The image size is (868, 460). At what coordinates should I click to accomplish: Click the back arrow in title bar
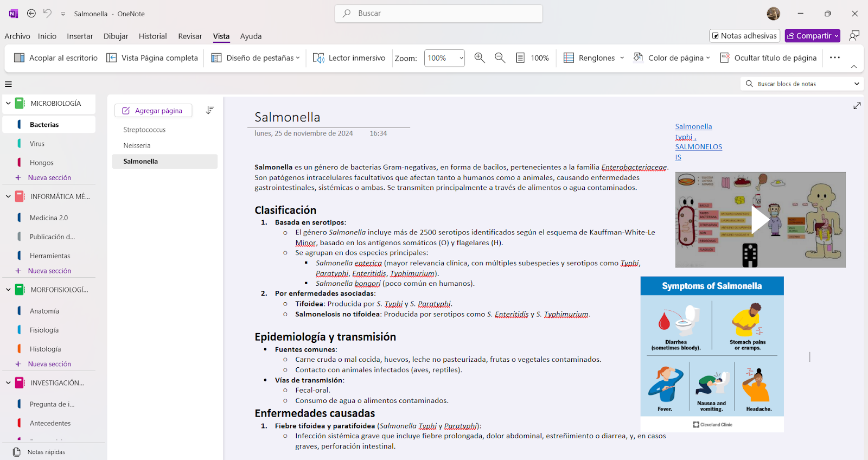(31, 14)
